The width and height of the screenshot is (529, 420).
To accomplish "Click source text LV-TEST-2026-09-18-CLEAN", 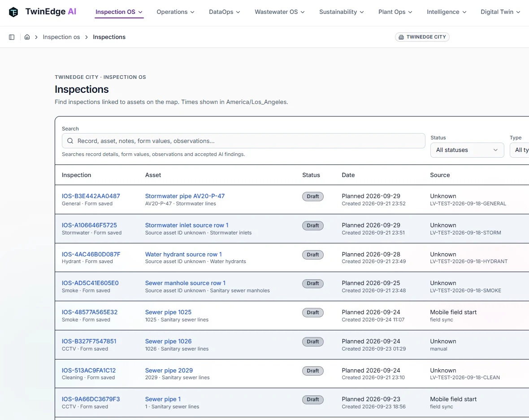I will click(465, 377).
